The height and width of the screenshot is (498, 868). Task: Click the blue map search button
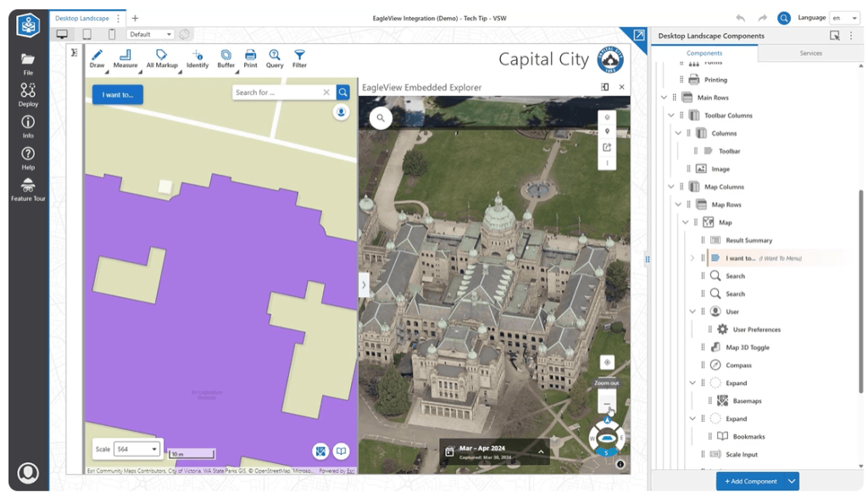point(343,92)
